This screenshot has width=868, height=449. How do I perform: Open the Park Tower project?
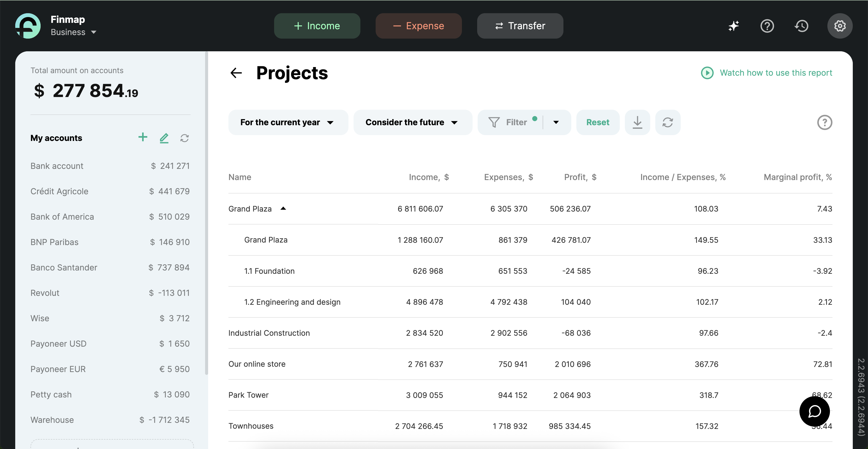530,395
